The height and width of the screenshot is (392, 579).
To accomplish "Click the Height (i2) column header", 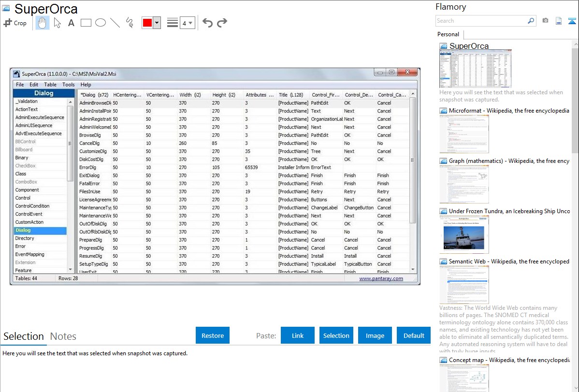I will coord(227,95).
